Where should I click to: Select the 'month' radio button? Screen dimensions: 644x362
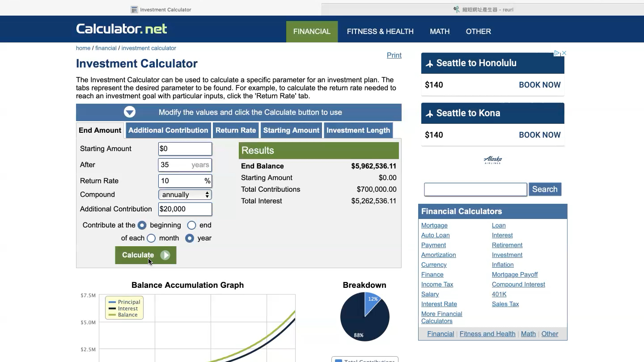click(151, 238)
